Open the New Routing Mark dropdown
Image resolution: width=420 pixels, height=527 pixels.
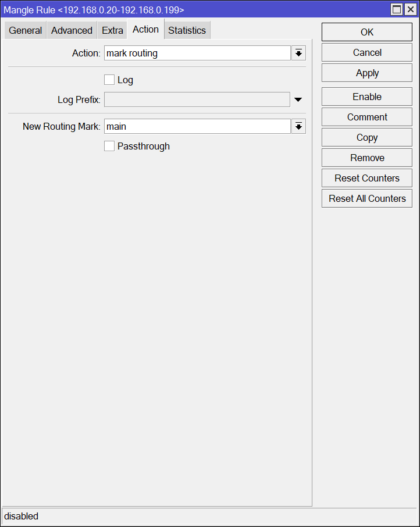298,126
